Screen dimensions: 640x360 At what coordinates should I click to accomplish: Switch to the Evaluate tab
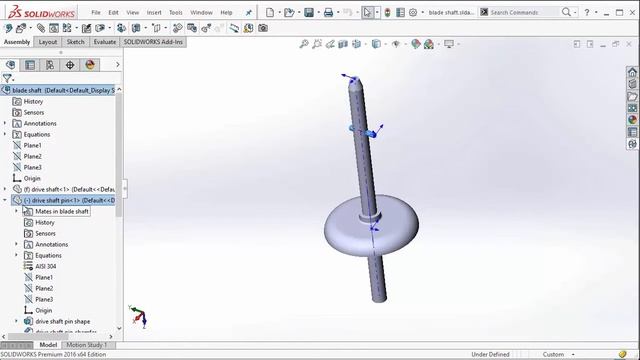click(105, 42)
